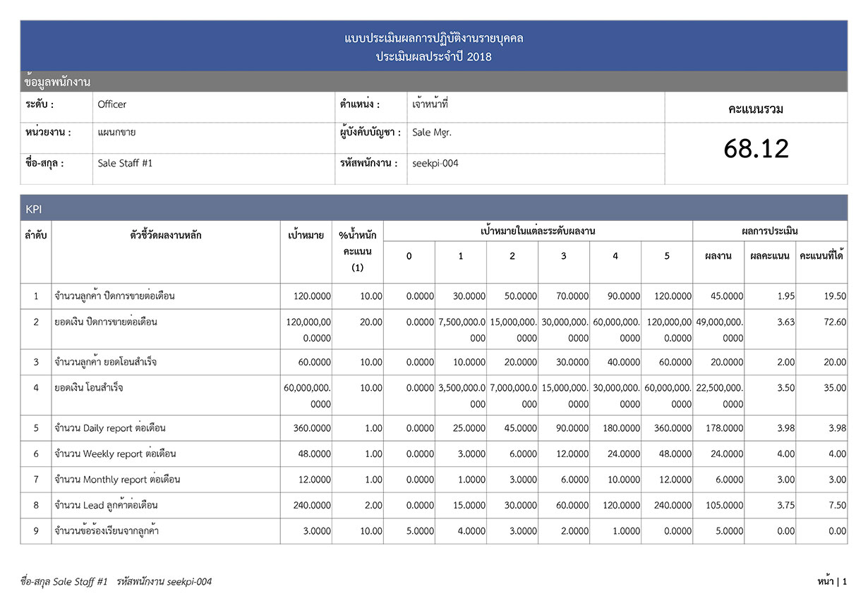
Task: Click level 0 target 5.0000 in complaints row
Action: (420, 531)
